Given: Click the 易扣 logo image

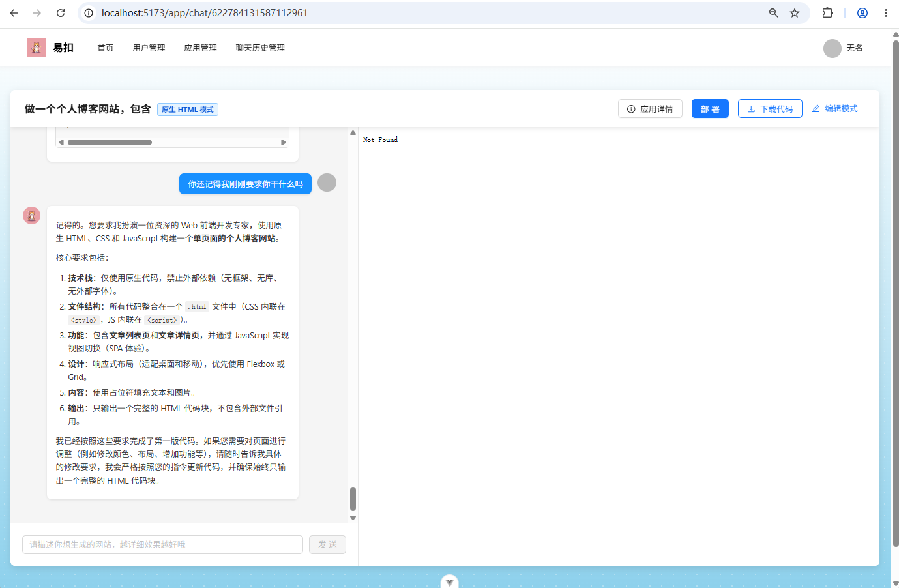Looking at the screenshot, I should pos(36,47).
